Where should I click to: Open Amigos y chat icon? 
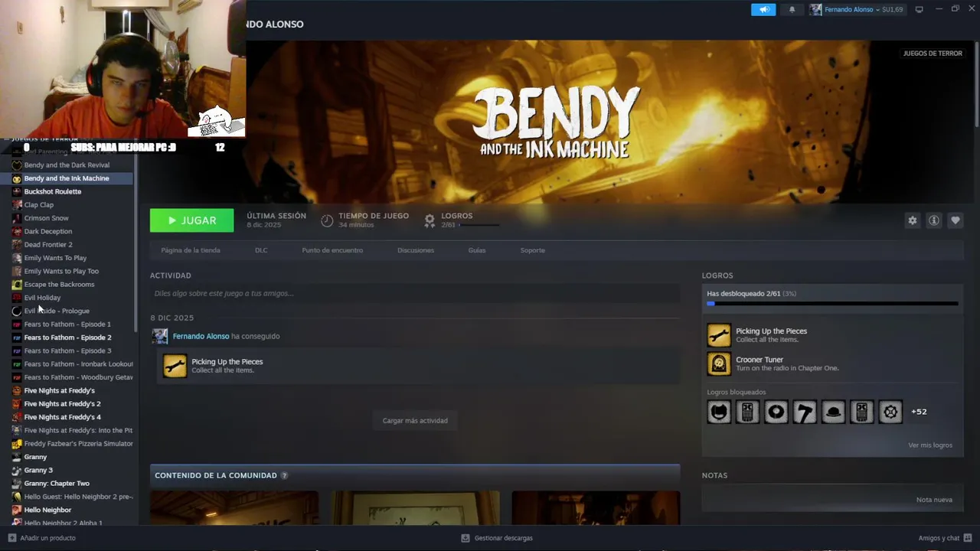point(968,538)
